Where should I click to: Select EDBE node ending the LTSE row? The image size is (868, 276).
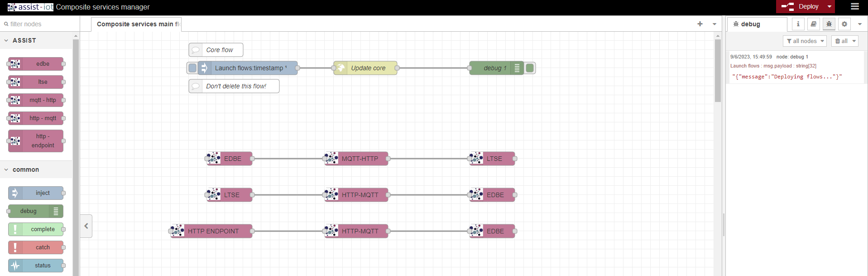click(492, 195)
